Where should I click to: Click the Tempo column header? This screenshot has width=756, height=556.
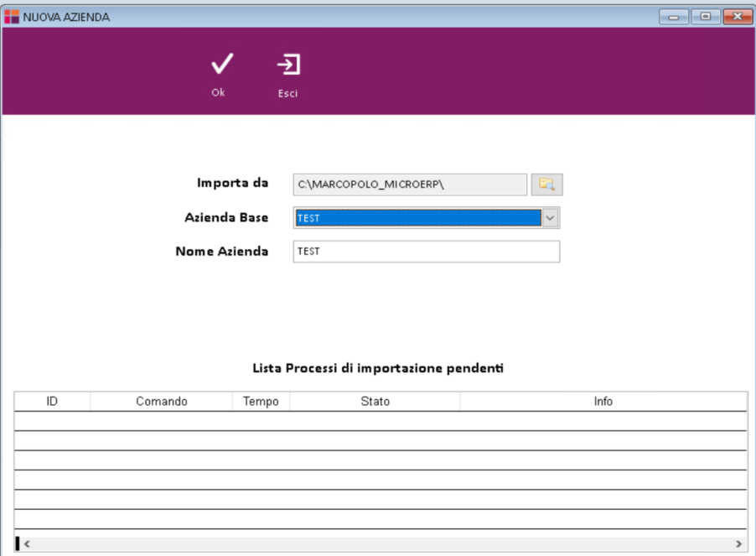261,402
